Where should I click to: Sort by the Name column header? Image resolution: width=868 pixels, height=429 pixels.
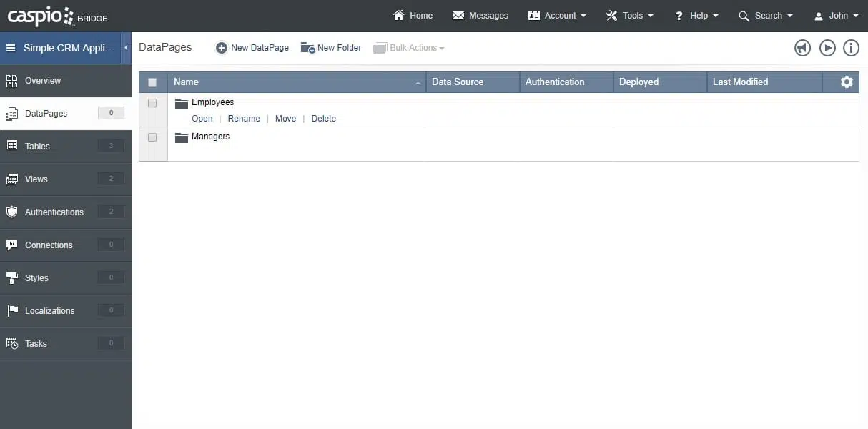pyautogui.click(x=187, y=82)
